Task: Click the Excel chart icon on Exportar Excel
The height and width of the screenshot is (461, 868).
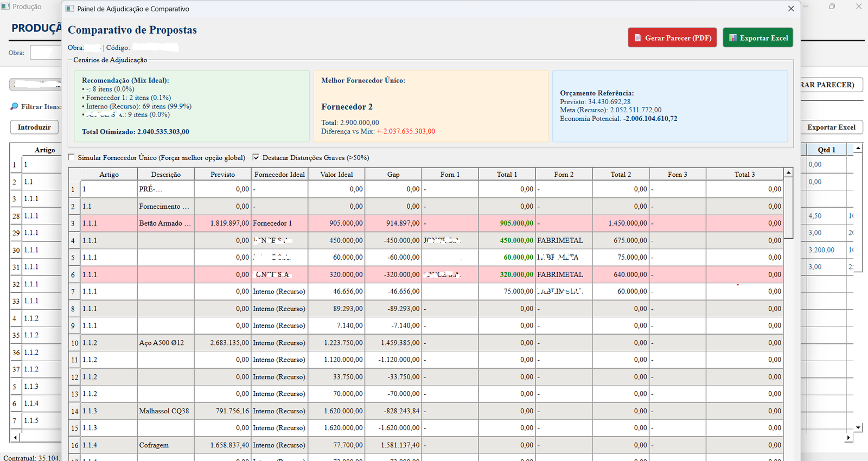Action: tap(733, 38)
